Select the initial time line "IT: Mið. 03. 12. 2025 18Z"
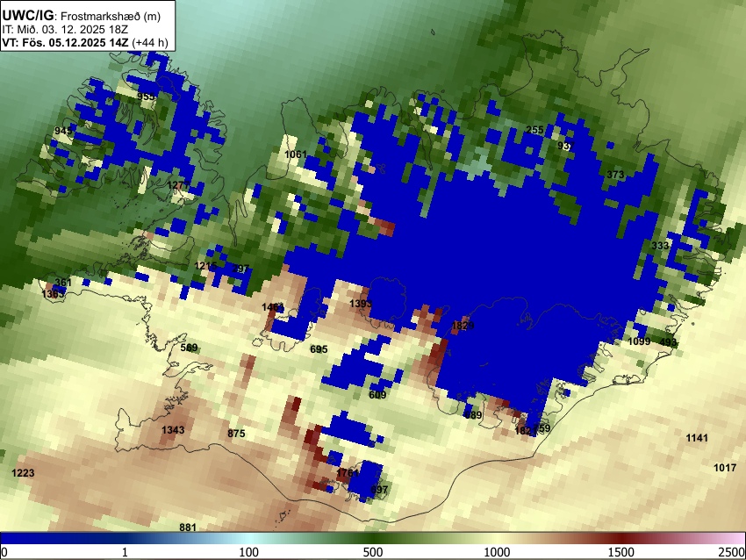 click(65, 30)
